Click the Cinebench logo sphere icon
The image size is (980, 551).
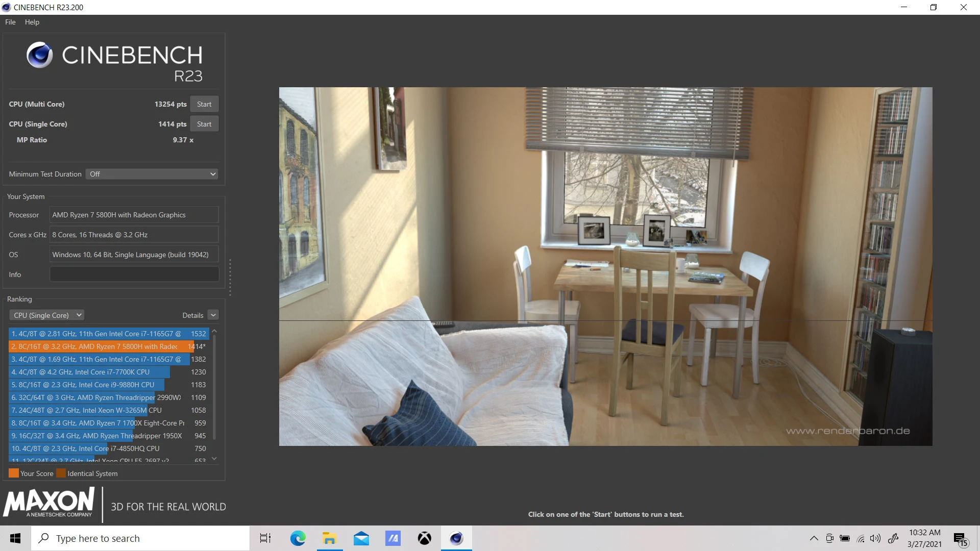[39, 55]
